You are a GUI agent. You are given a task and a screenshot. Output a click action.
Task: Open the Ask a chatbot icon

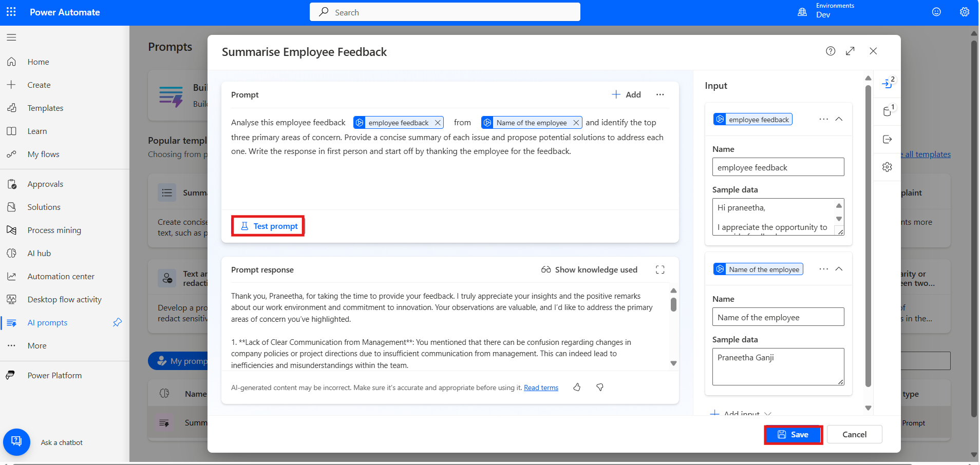16,442
